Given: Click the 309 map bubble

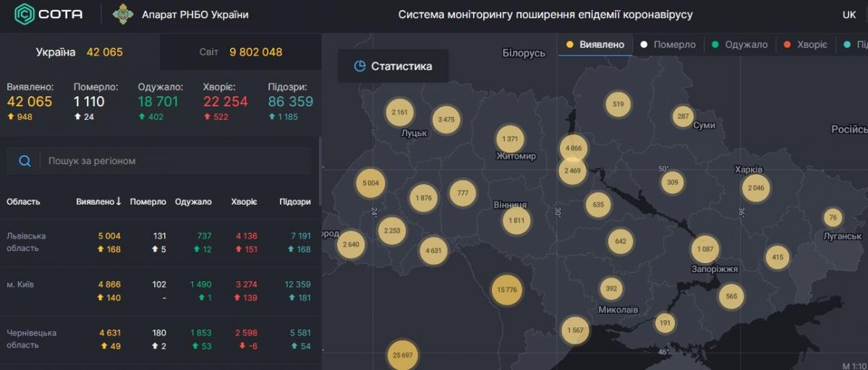Looking at the screenshot, I should pos(673,182).
